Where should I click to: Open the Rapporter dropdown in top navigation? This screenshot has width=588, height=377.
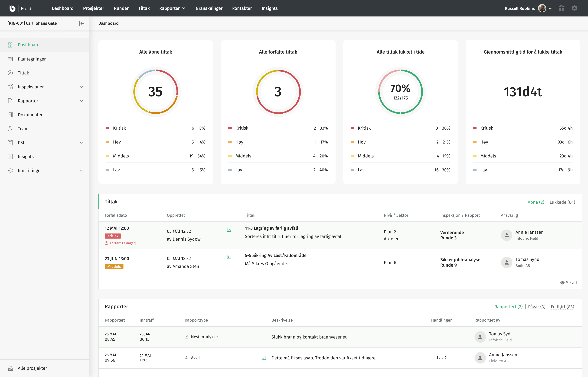point(172,8)
